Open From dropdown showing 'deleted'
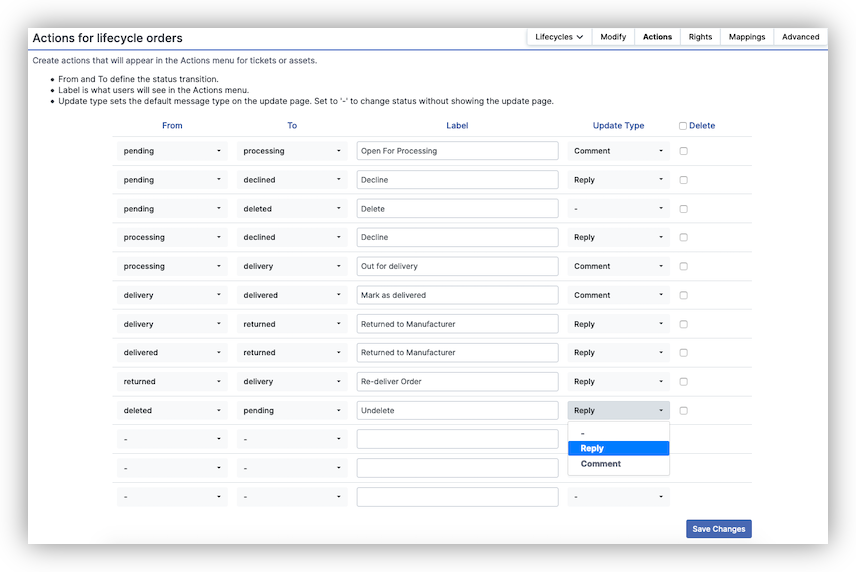The image size is (856, 572). click(172, 411)
